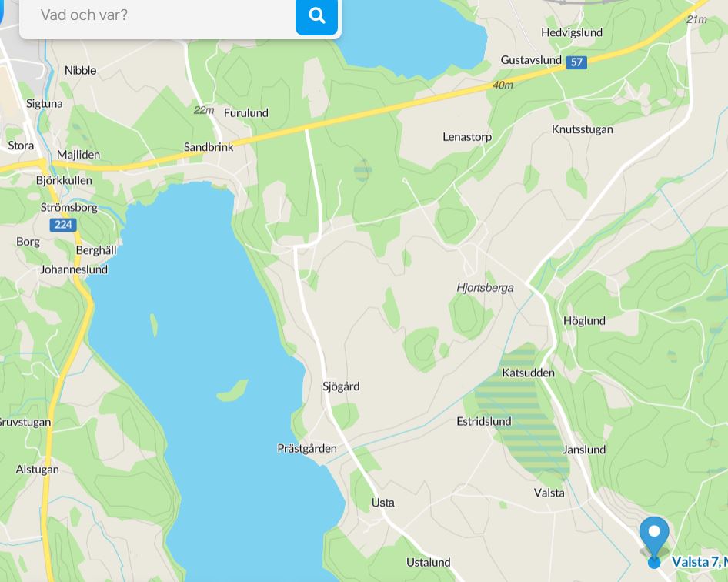Click the Sjögård place name
Image resolution: width=728 pixels, height=582 pixels.
pyautogui.click(x=341, y=386)
